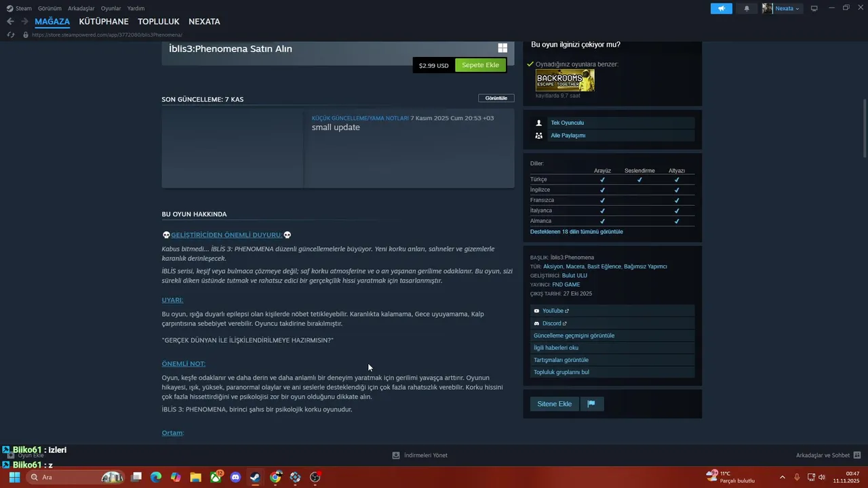Open İndirmeleri Yönet downloads manager

[x=420, y=455]
